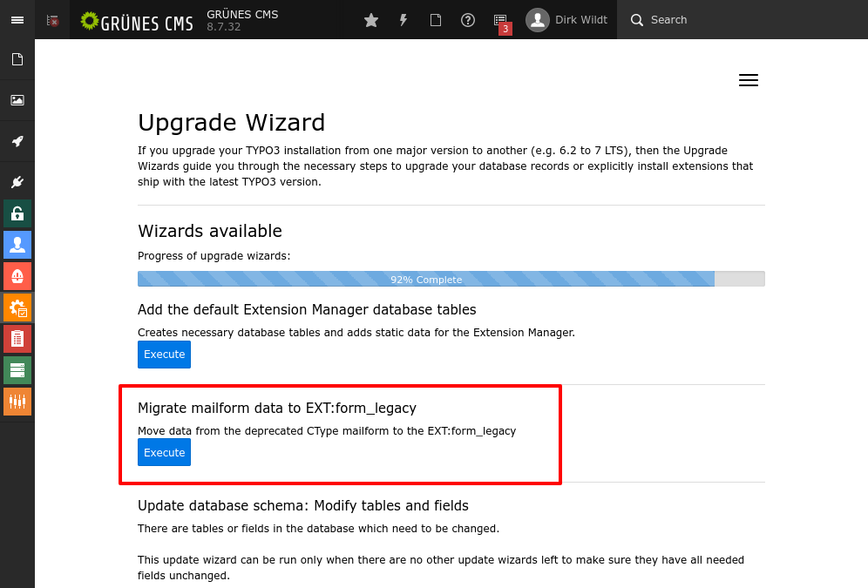Open the help question mark icon

click(468, 20)
